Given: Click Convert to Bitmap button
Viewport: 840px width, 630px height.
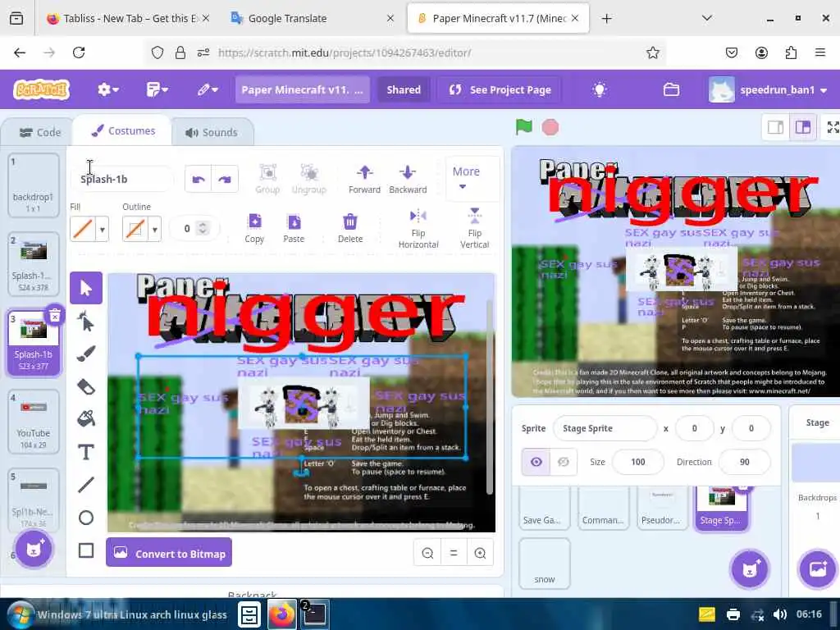Looking at the screenshot, I should pos(169,553).
